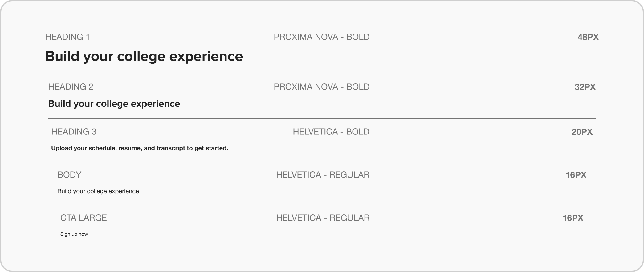Click PROXIMA NOVA - BOLD in Heading 2 row
The height and width of the screenshot is (272, 644).
pyautogui.click(x=322, y=87)
